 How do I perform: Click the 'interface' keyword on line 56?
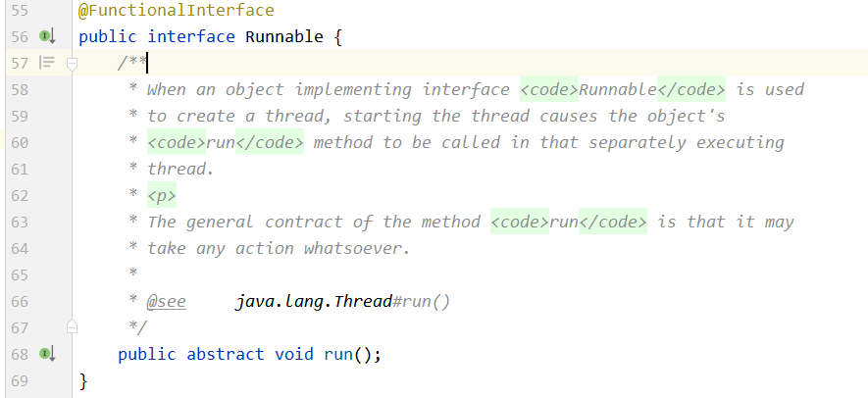tap(191, 37)
